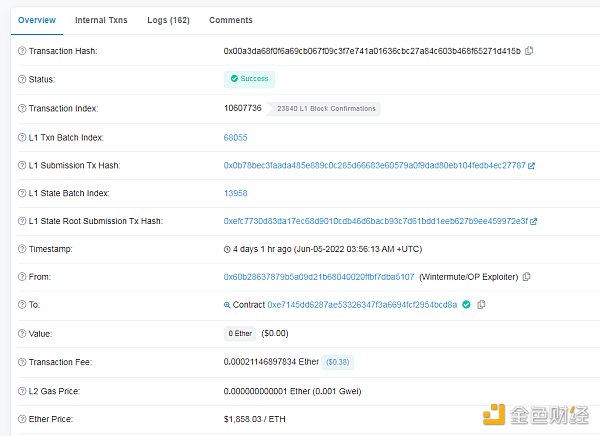
Task: Open L1 State Root Submission external link icon
Action: click(533, 221)
